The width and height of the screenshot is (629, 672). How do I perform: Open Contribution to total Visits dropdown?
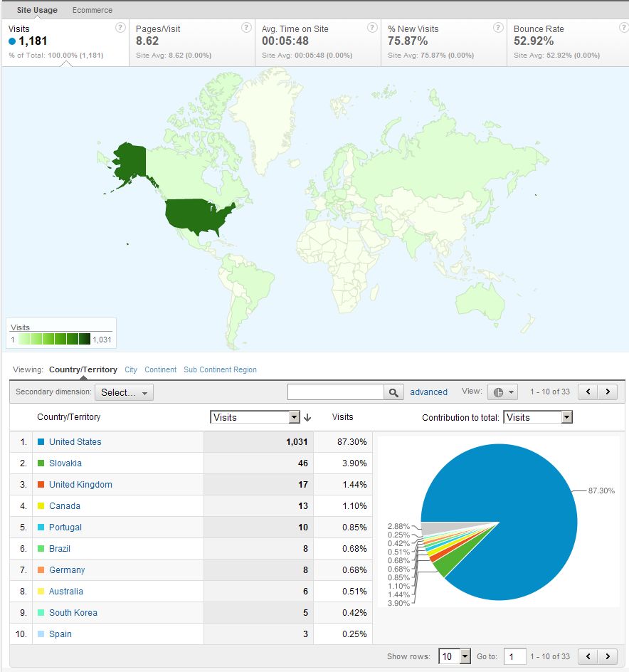pyautogui.click(x=538, y=417)
